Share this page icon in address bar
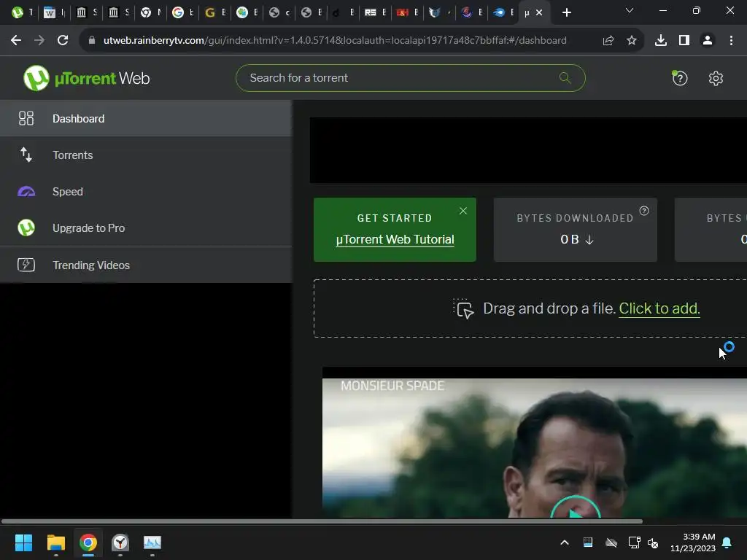747x560 pixels. 608,41
